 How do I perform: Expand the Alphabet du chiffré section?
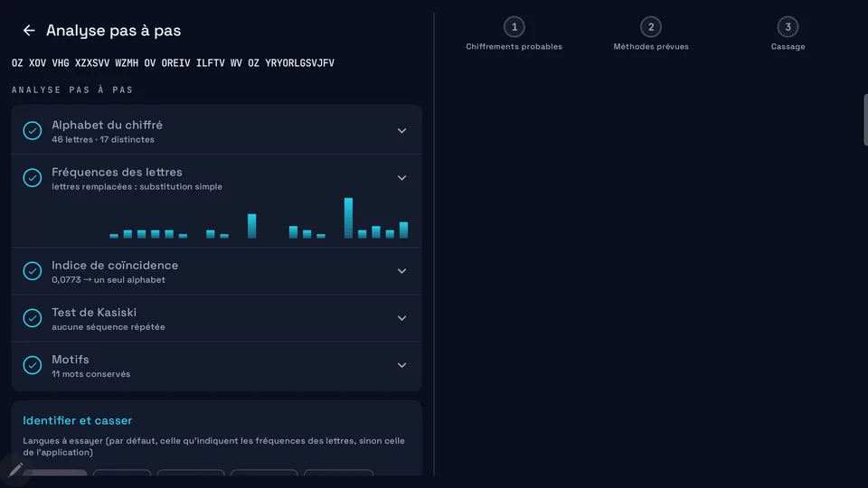click(x=401, y=130)
